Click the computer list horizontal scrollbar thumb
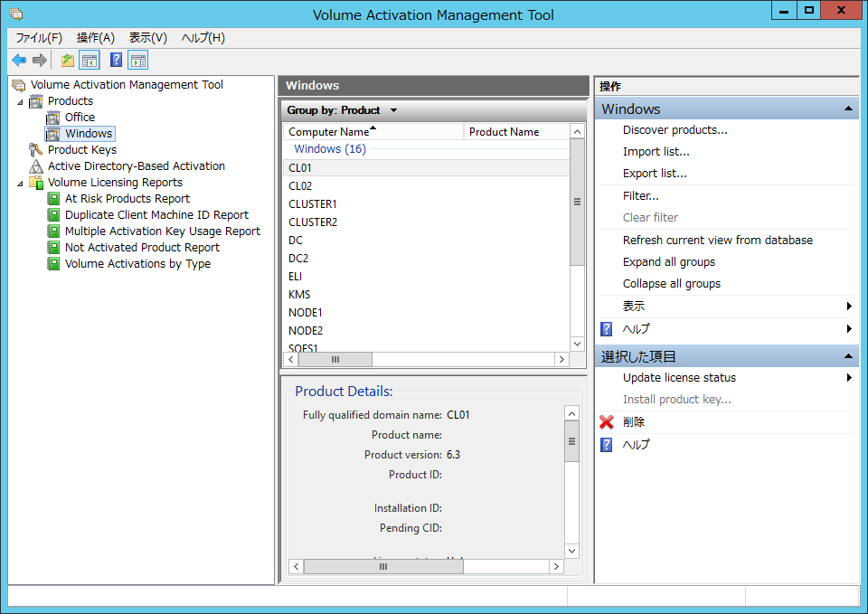This screenshot has width=868, height=614. point(335,360)
